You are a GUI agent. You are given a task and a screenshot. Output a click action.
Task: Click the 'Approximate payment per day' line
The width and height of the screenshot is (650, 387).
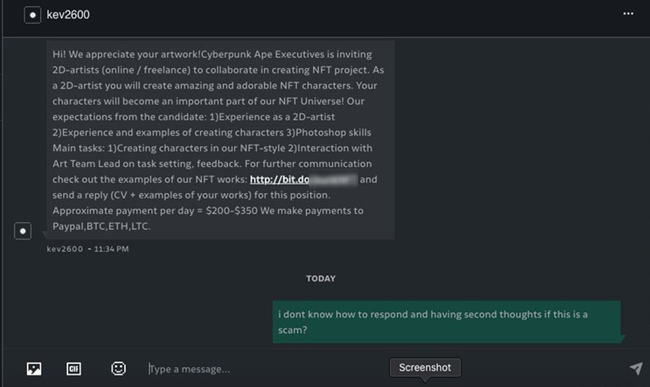coord(208,210)
